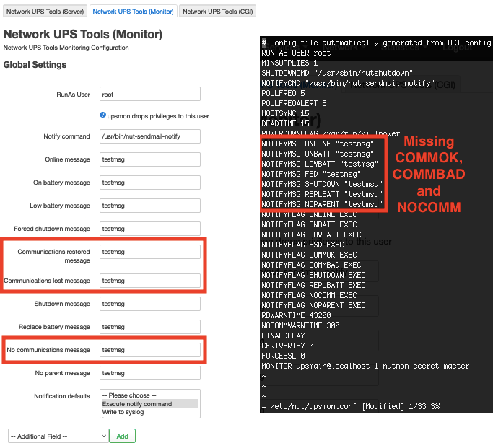Viewport: 493px width, 448px height.
Task: Click the No communications message field
Action: coord(150,350)
